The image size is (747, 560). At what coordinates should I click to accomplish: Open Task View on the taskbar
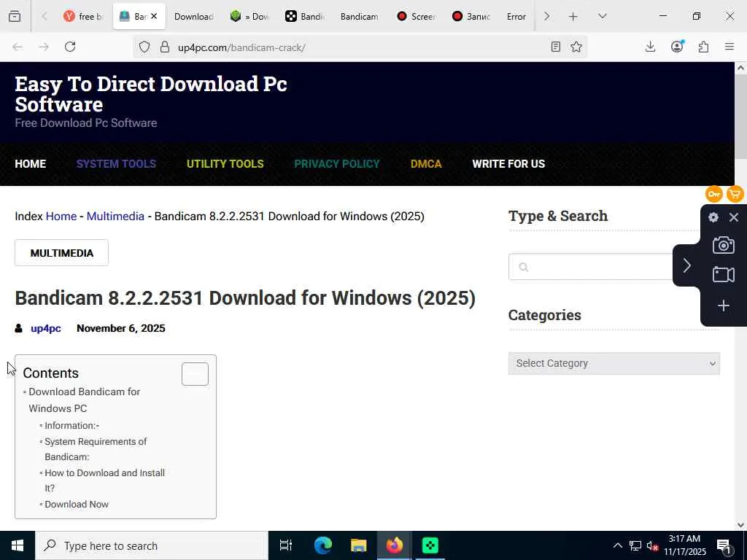click(285, 545)
